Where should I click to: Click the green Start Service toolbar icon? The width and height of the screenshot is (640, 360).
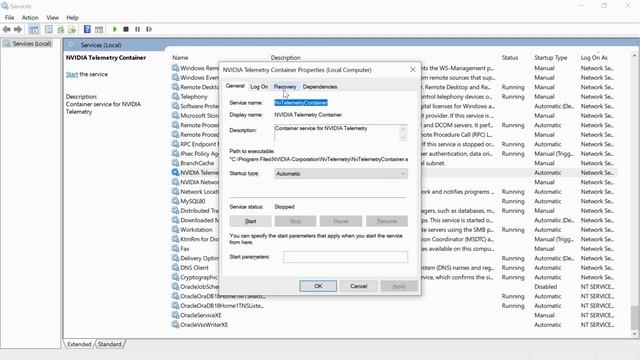115,29
